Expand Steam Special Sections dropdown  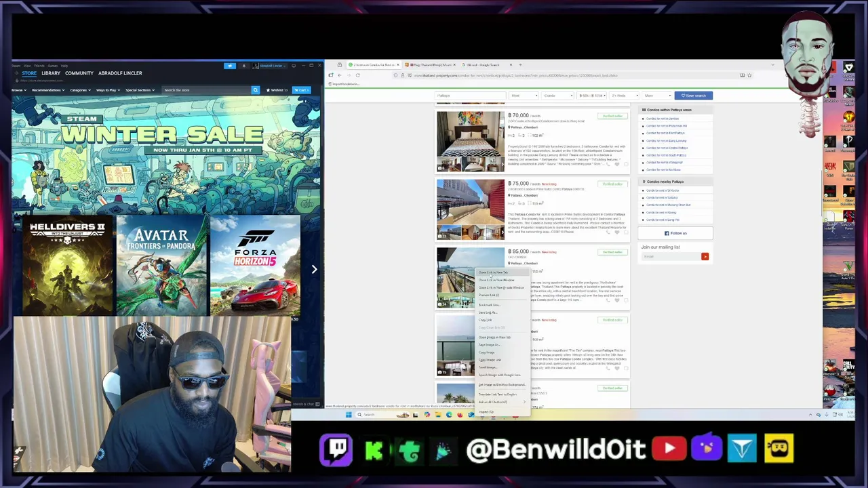(140, 90)
